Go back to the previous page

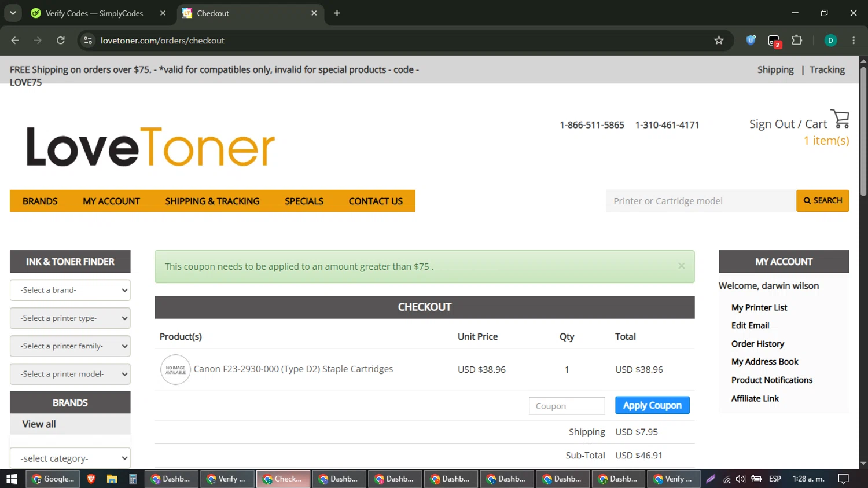click(x=15, y=41)
